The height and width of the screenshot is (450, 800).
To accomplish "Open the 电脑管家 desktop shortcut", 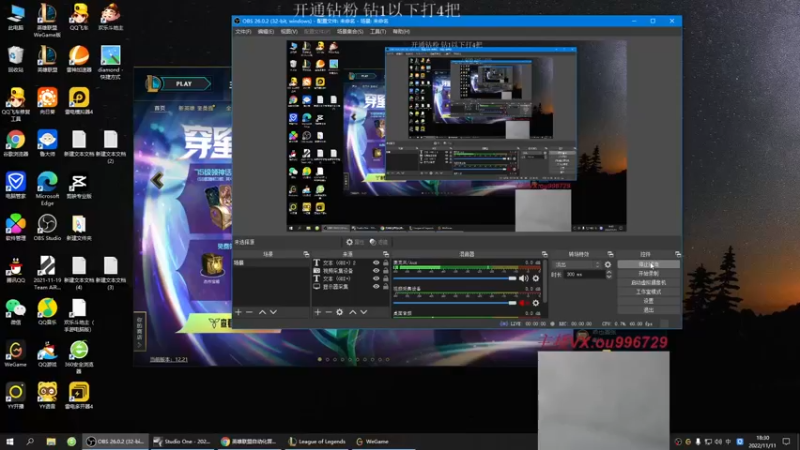I will (x=15, y=186).
